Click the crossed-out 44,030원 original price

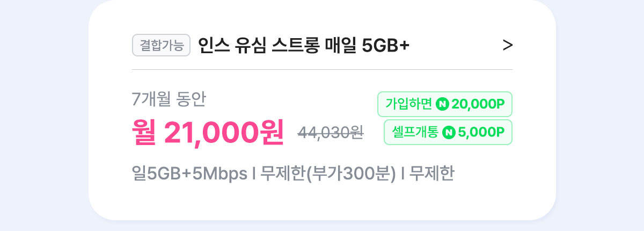[331, 132]
